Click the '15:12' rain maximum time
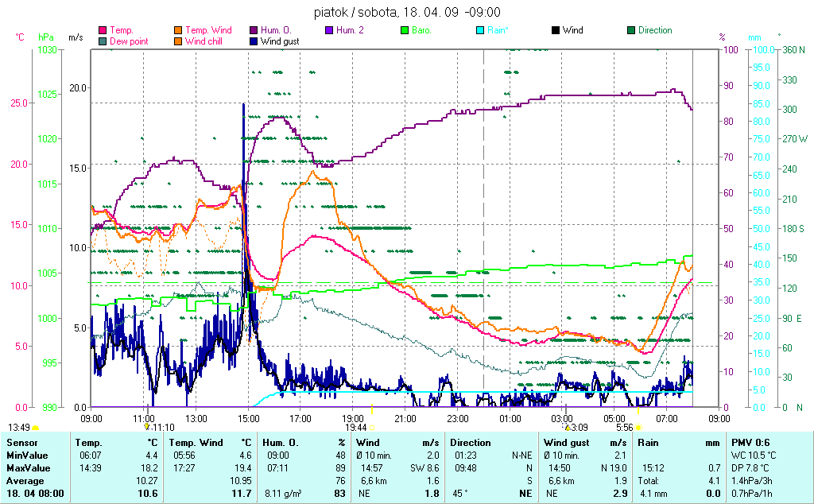 click(x=653, y=468)
